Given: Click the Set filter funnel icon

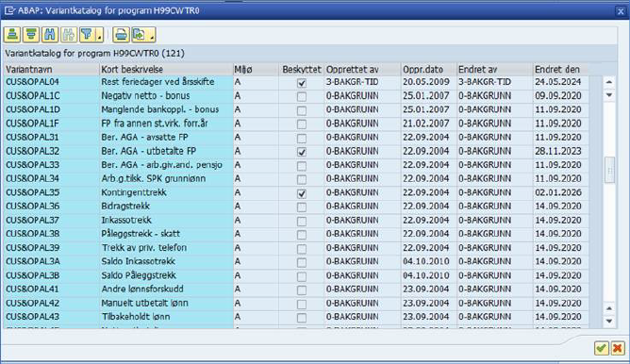Looking at the screenshot, I should click(87, 35).
